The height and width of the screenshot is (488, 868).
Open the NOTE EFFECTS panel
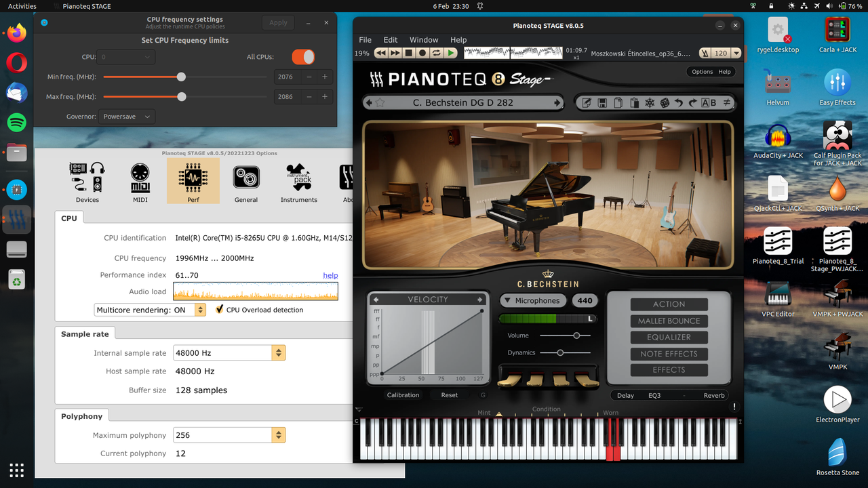pyautogui.click(x=669, y=354)
